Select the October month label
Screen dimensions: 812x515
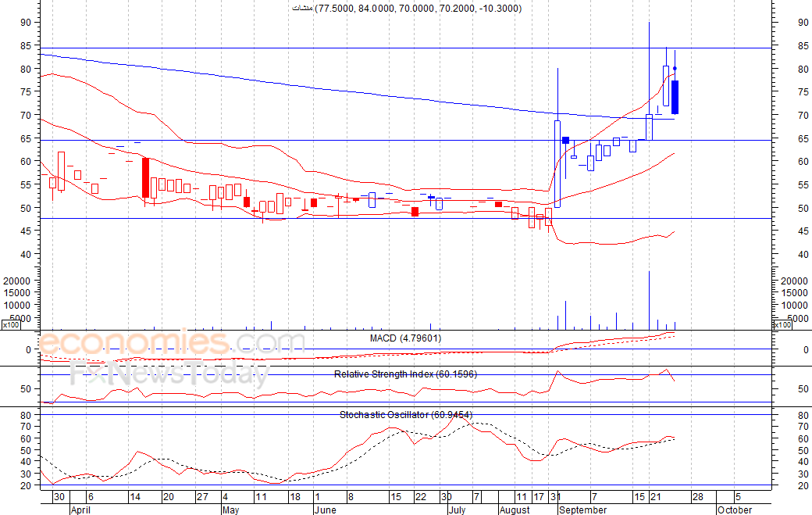pos(735,510)
